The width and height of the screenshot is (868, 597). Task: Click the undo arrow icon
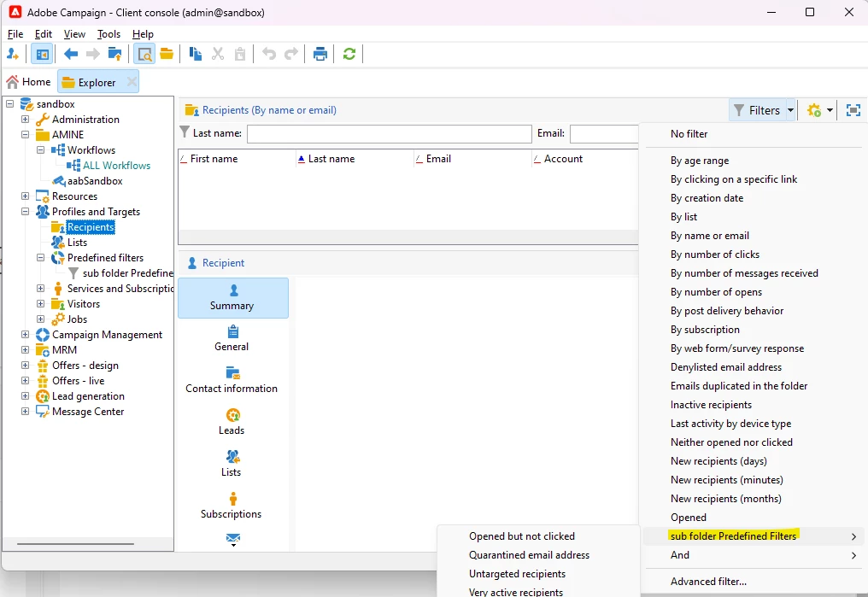(x=269, y=54)
